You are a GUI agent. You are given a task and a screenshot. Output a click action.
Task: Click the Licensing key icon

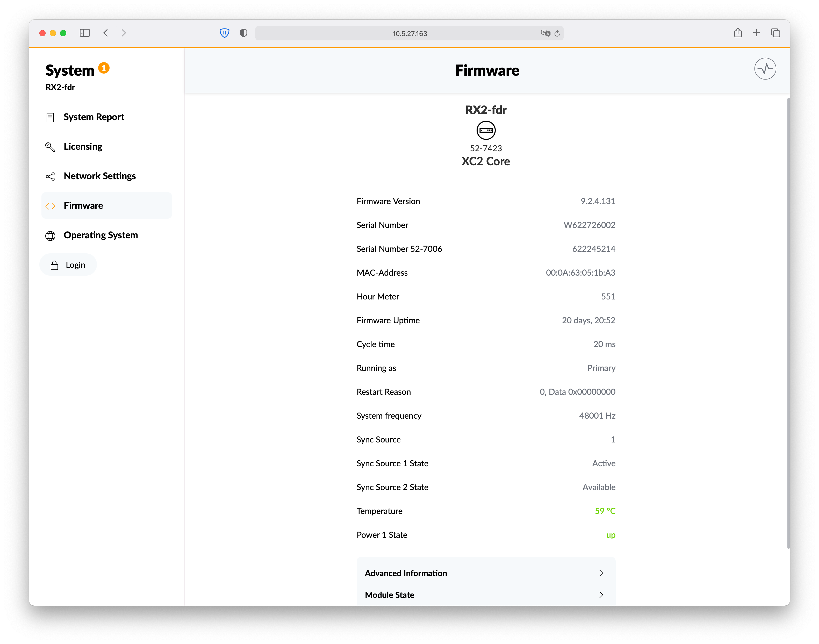click(x=50, y=147)
